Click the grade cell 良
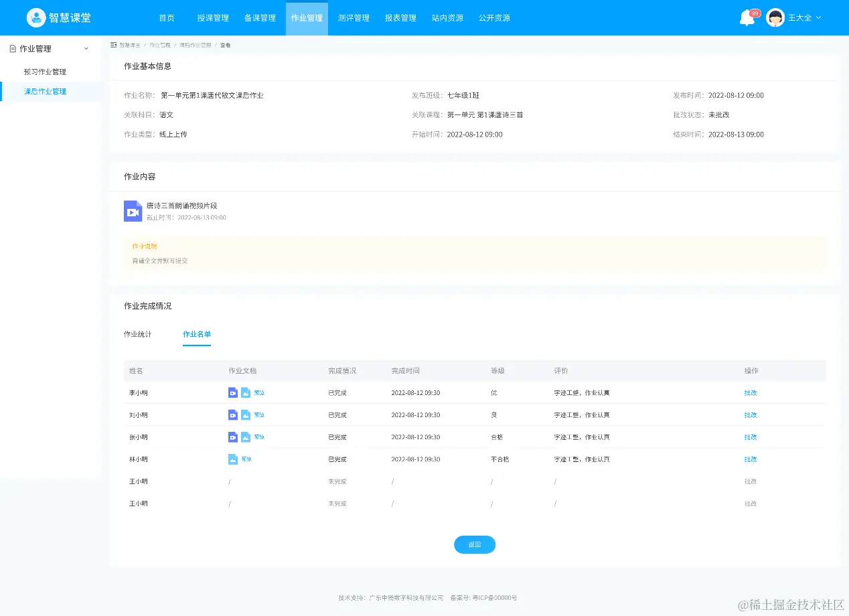The width and height of the screenshot is (849, 616). pyautogui.click(x=494, y=415)
